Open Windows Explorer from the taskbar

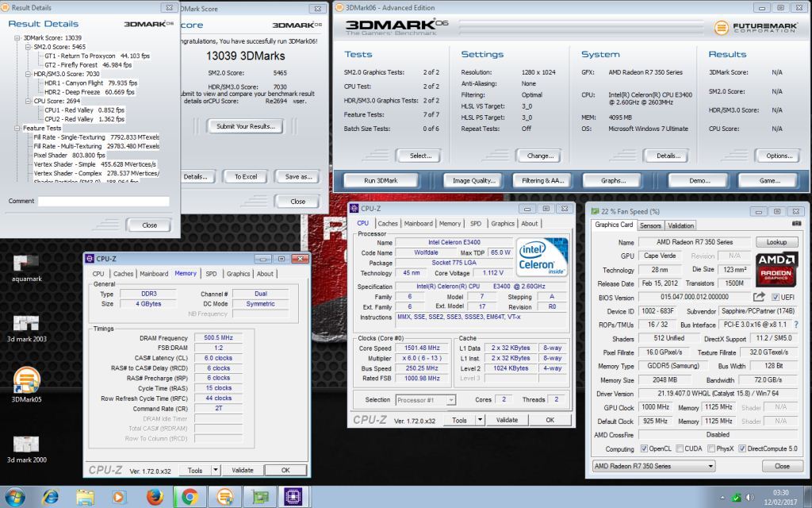click(x=85, y=497)
